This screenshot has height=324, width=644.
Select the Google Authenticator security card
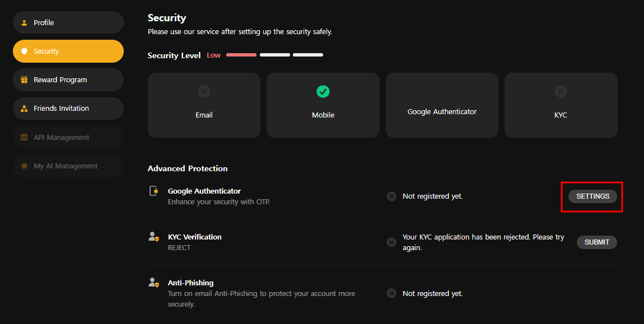coord(442,105)
